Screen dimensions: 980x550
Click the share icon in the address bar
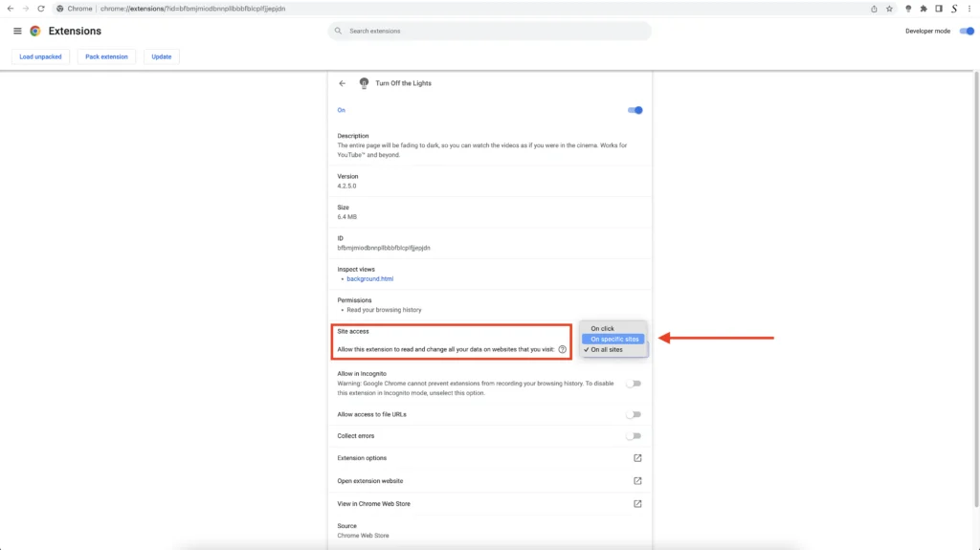point(873,9)
